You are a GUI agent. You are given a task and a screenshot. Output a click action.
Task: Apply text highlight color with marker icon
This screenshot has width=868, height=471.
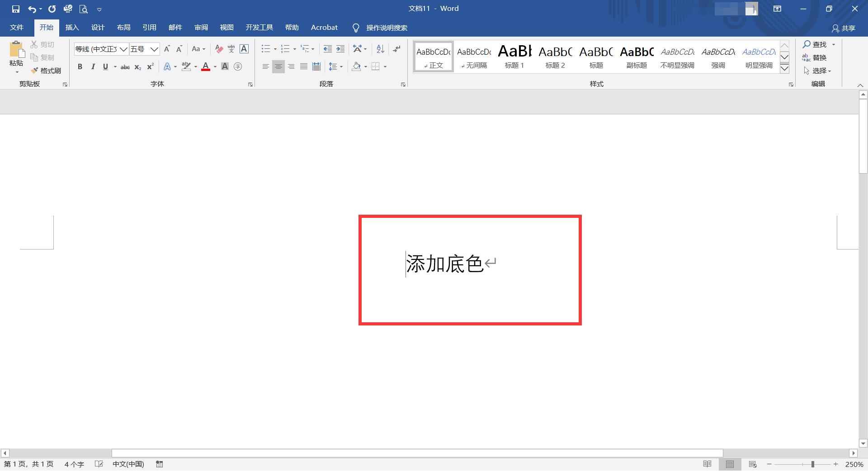[x=186, y=67]
